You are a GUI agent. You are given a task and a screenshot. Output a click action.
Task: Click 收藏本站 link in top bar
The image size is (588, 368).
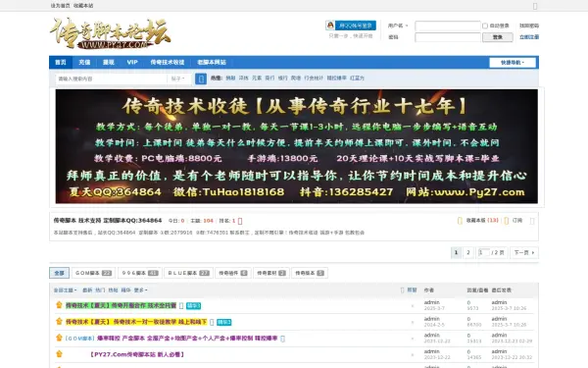[x=83, y=6]
